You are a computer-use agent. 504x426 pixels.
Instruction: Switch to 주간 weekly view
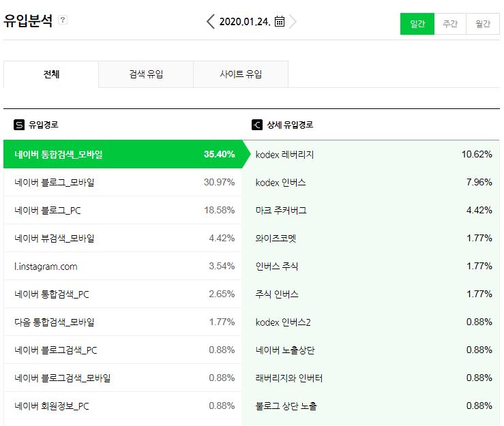click(x=450, y=24)
